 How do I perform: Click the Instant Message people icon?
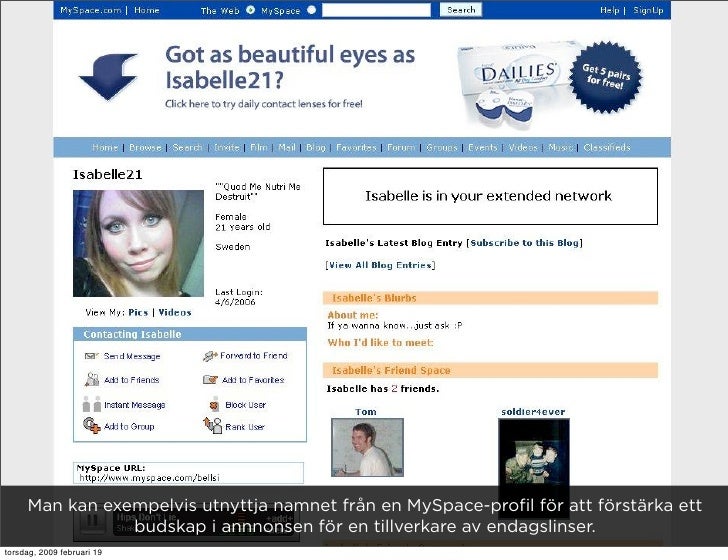pyautogui.click(x=91, y=404)
